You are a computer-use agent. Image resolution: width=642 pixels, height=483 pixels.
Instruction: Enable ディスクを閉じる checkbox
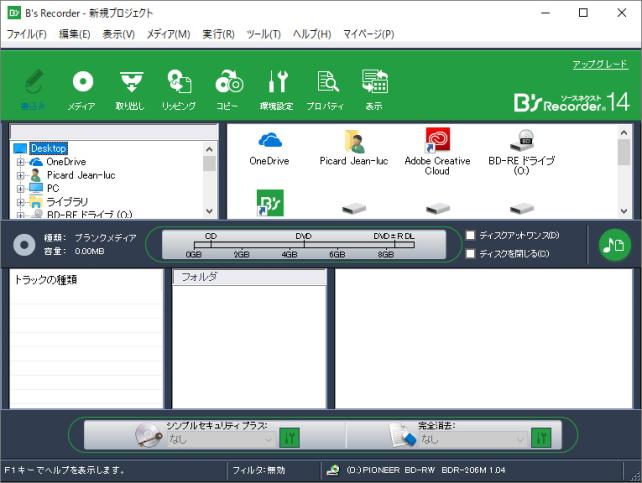pyautogui.click(x=470, y=254)
